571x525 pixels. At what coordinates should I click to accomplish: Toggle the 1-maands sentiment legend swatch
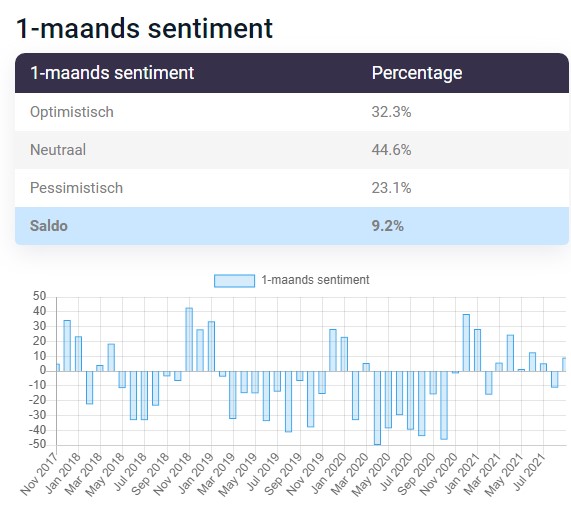pyautogui.click(x=235, y=281)
